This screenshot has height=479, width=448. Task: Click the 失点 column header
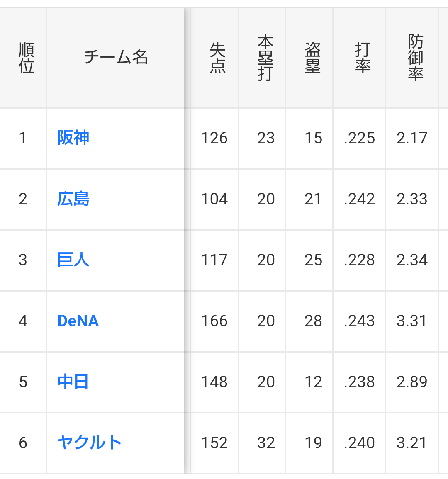217,58
